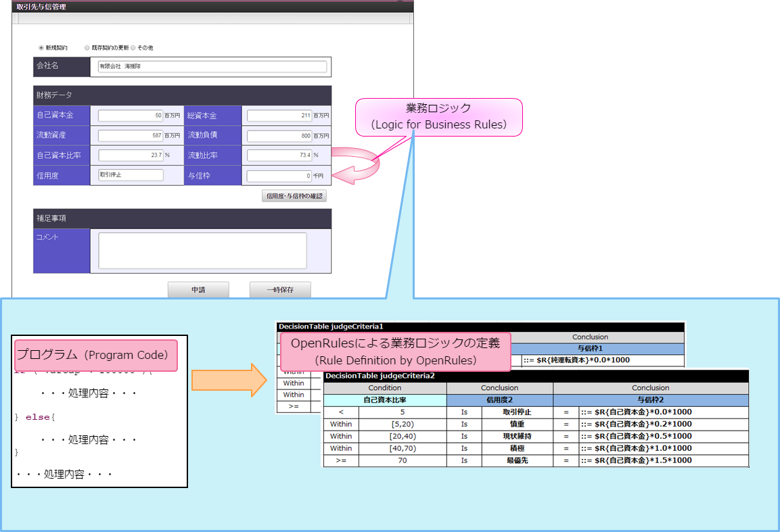Viewport: 780px width, 532px height.
Task: Click the 自己資本比率 column header in judgeCriteria2
Action: point(385,400)
